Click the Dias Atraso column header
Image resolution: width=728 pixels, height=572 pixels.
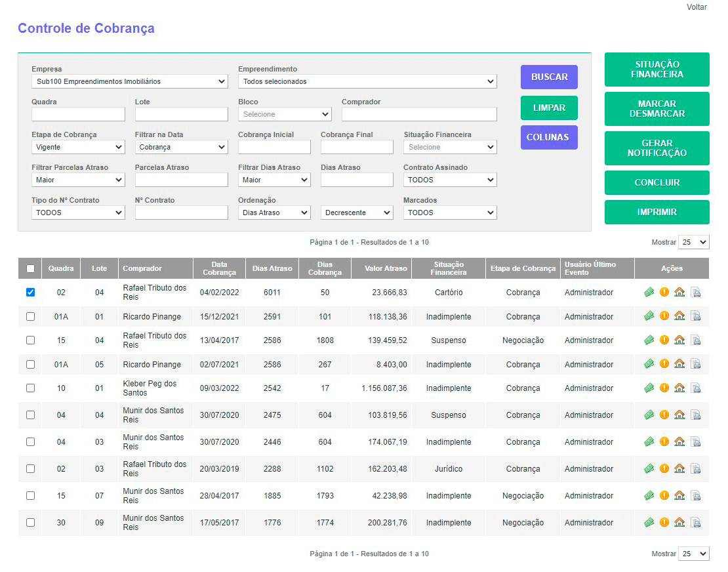click(x=272, y=268)
